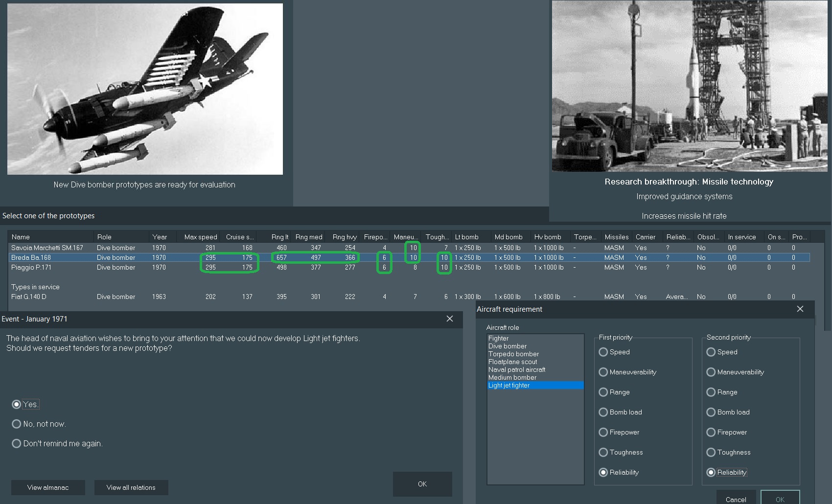Set first priority to Speed
This screenshot has width=832, height=504.
click(x=603, y=352)
